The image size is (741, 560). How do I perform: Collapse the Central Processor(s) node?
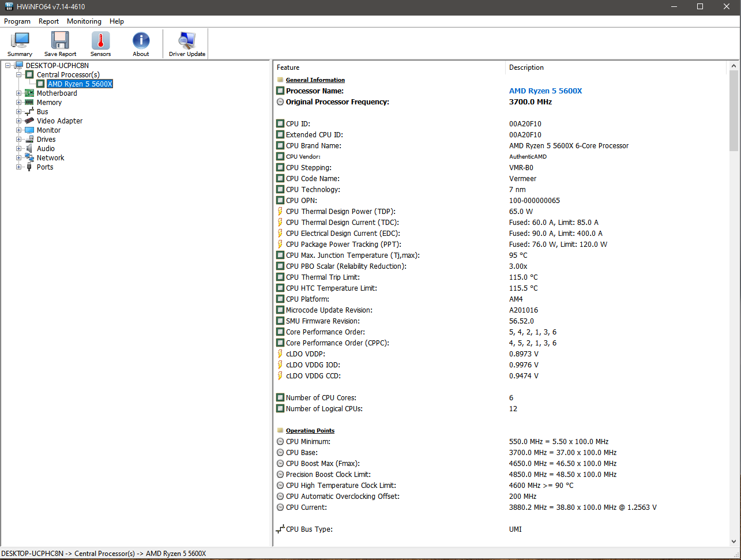click(19, 75)
